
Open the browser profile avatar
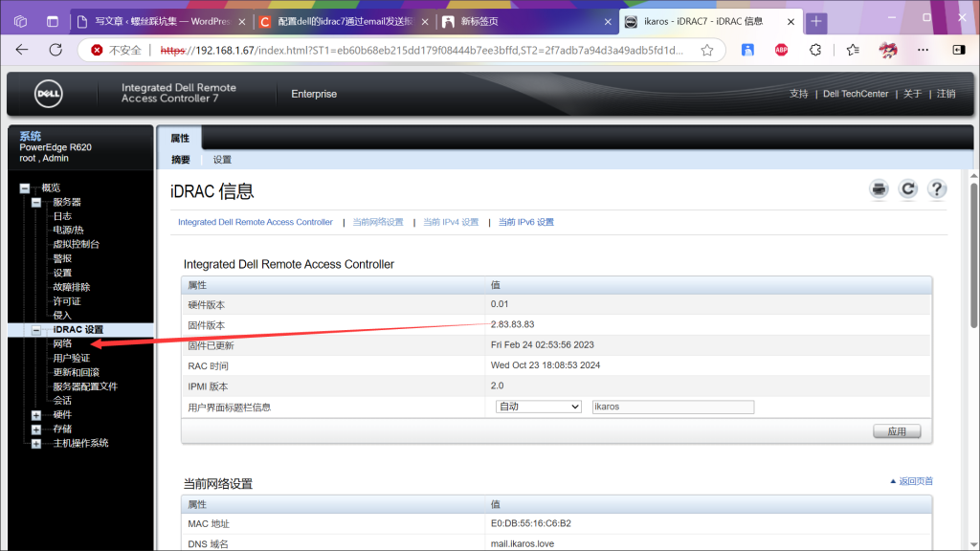pyautogui.click(x=888, y=50)
